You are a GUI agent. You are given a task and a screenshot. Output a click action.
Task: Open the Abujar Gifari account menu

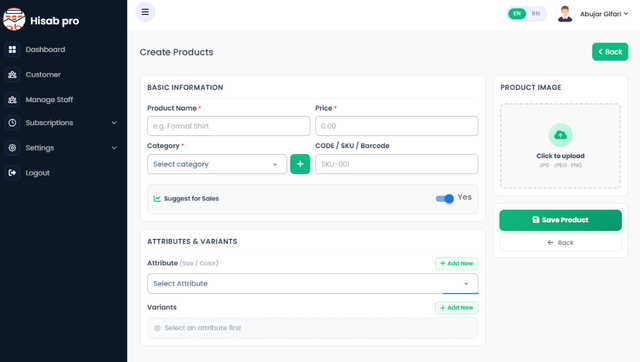coord(604,14)
